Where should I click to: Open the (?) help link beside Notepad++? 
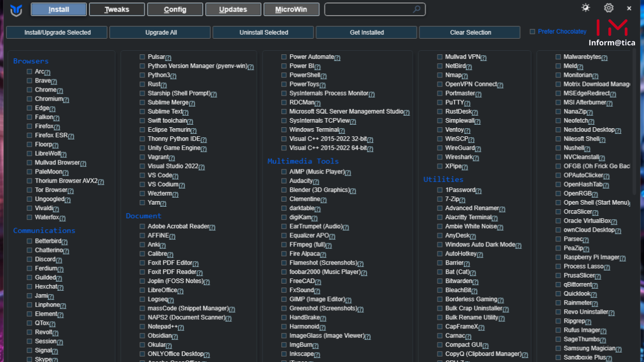click(181, 328)
